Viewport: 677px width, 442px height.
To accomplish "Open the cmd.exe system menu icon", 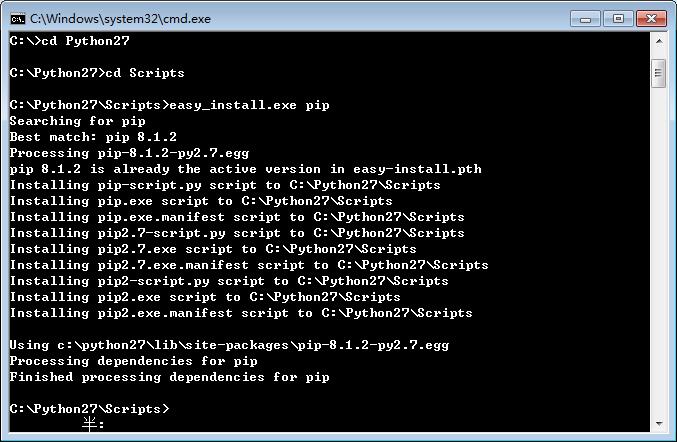I will (18, 19).
